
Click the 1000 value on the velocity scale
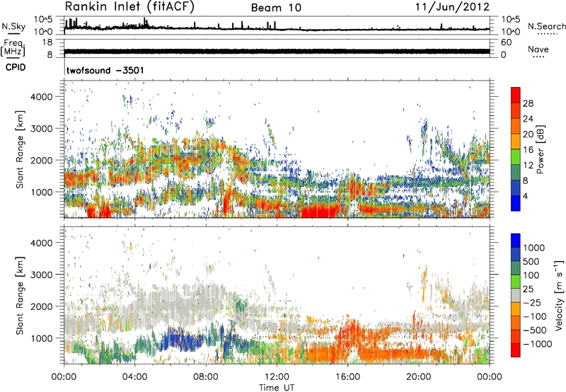[534, 248]
